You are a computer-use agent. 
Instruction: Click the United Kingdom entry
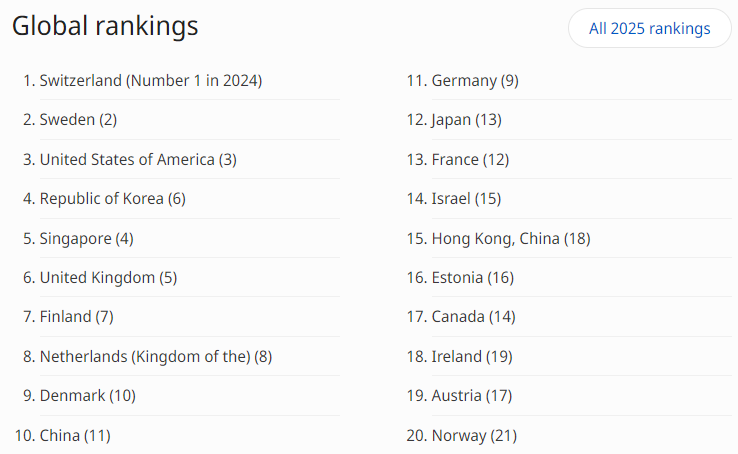108,277
